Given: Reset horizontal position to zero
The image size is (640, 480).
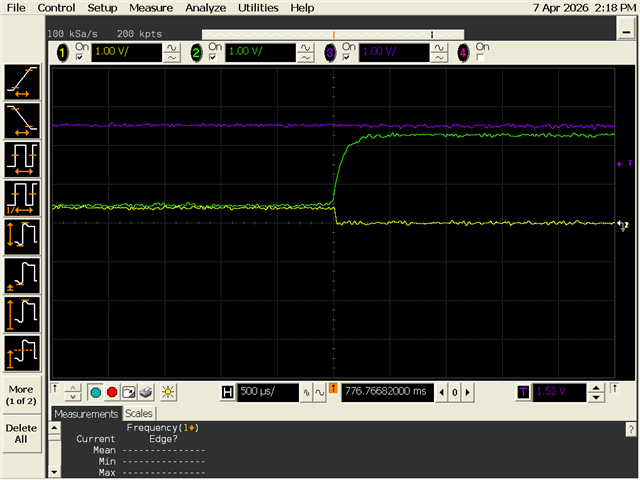Looking at the screenshot, I should pos(455,393).
